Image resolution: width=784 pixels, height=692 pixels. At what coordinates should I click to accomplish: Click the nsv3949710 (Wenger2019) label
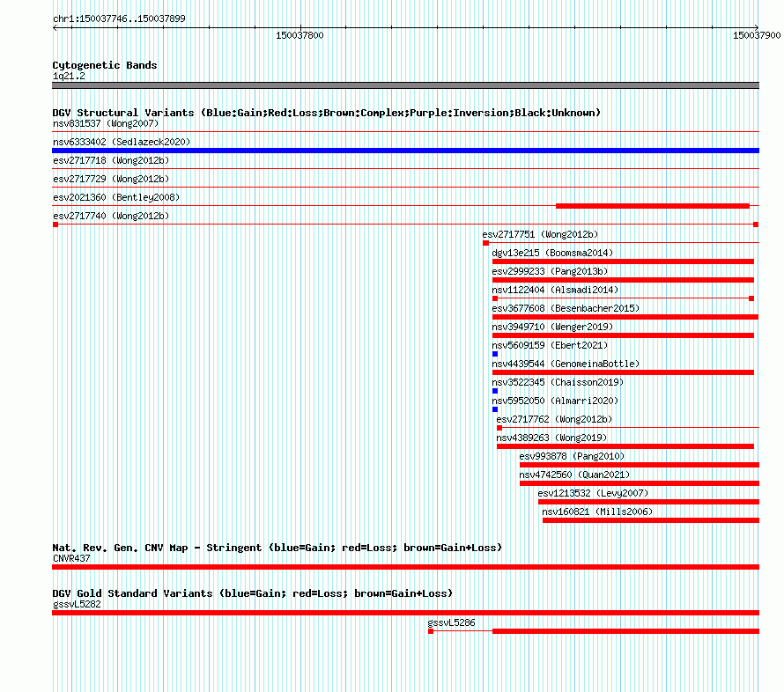click(x=552, y=327)
